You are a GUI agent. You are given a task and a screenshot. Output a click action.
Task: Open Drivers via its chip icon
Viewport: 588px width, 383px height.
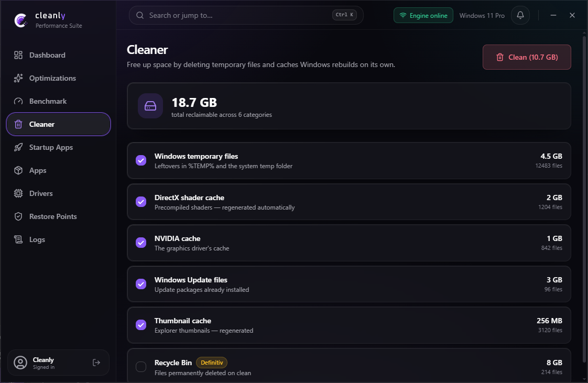pyautogui.click(x=18, y=193)
